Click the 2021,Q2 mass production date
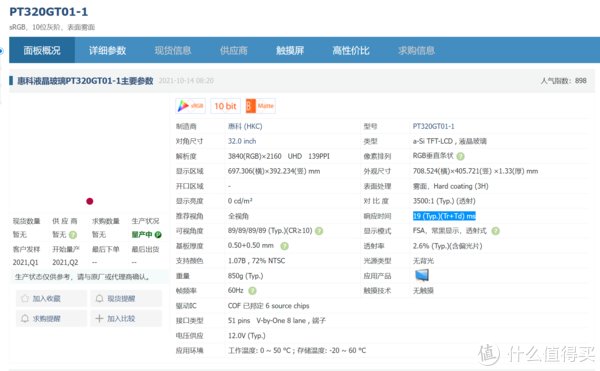The height and width of the screenshot is (371, 600). 65,262
